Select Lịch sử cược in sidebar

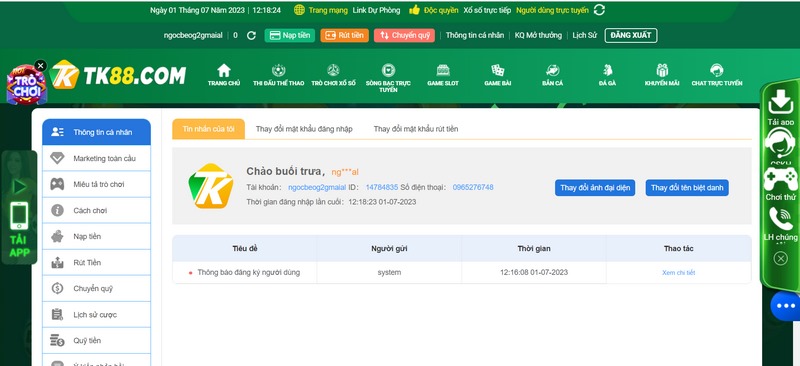pyautogui.click(x=96, y=314)
